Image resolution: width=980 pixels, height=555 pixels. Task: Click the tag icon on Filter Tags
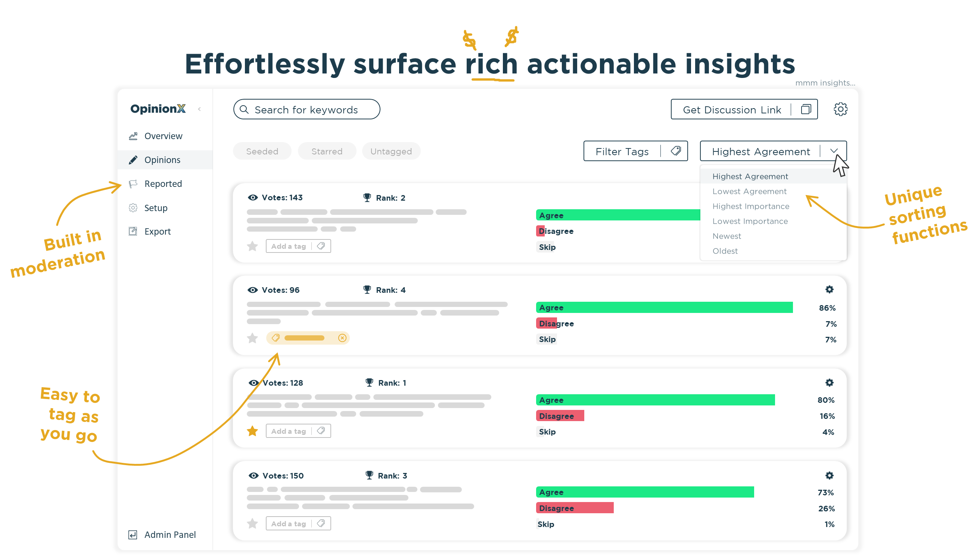coord(676,151)
